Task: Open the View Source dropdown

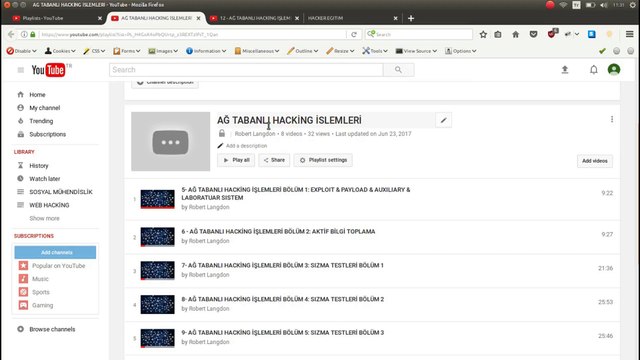Action: (x=416, y=51)
